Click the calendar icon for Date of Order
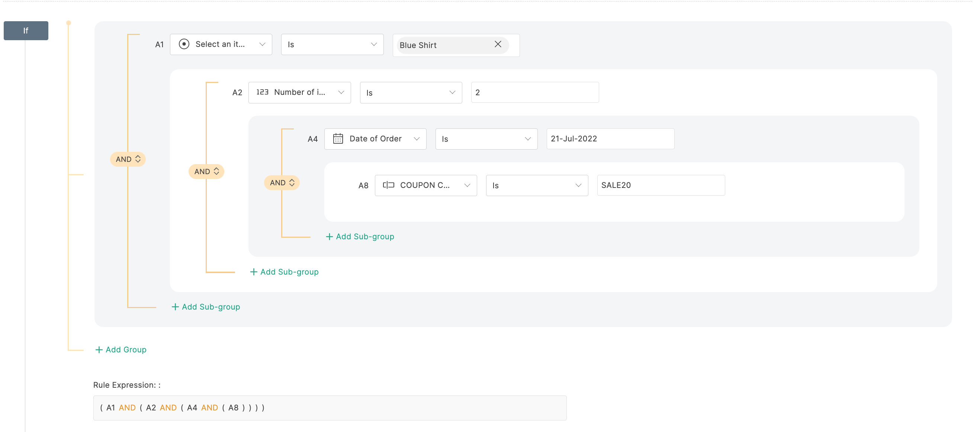 (x=338, y=138)
